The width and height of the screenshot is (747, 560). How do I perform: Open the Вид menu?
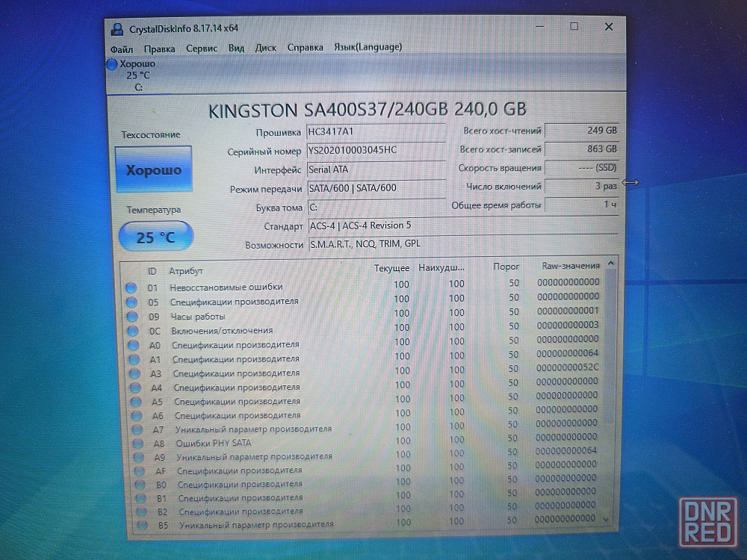(x=236, y=48)
